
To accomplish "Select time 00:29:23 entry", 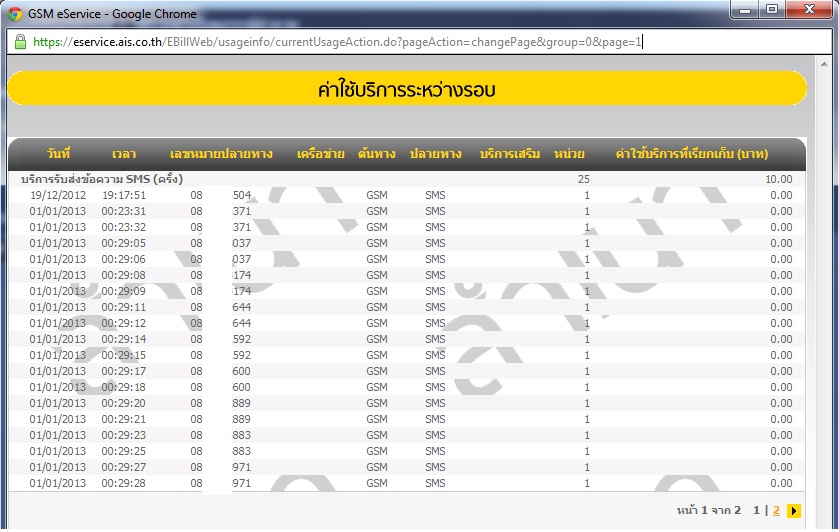I will (x=124, y=435).
